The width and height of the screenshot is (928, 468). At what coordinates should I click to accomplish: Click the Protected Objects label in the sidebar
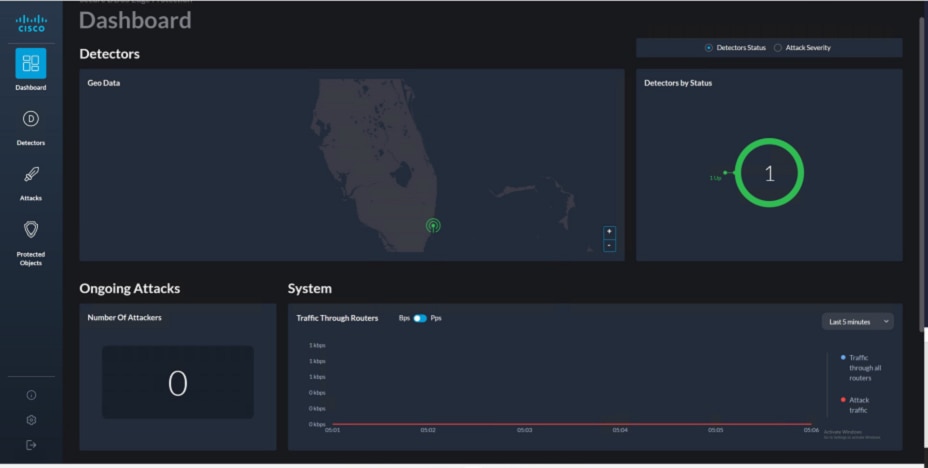coord(31,259)
